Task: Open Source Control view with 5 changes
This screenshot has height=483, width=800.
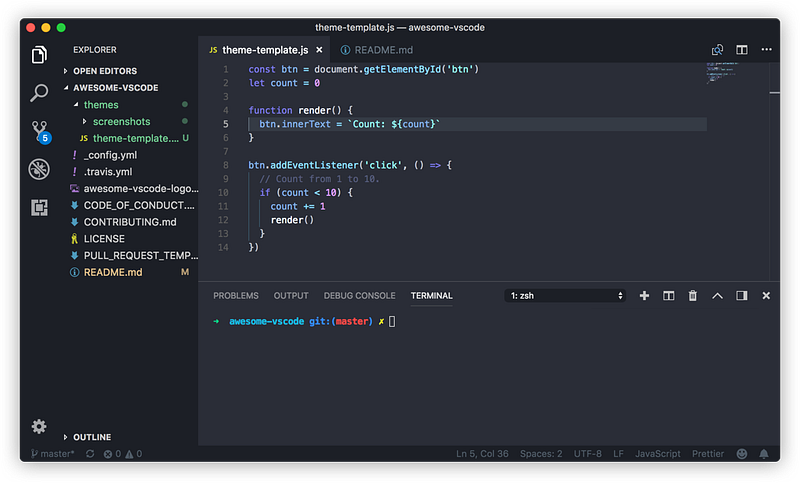Action: (x=40, y=132)
